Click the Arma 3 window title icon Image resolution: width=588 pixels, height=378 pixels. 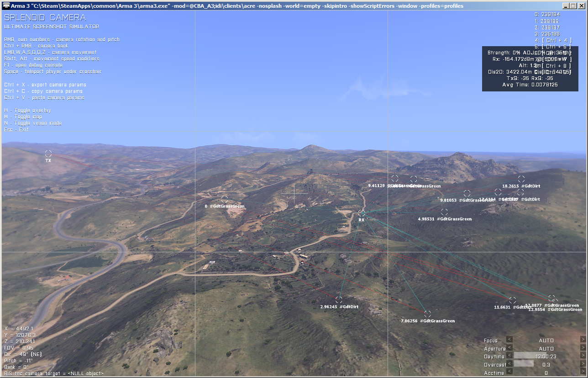click(5, 5)
